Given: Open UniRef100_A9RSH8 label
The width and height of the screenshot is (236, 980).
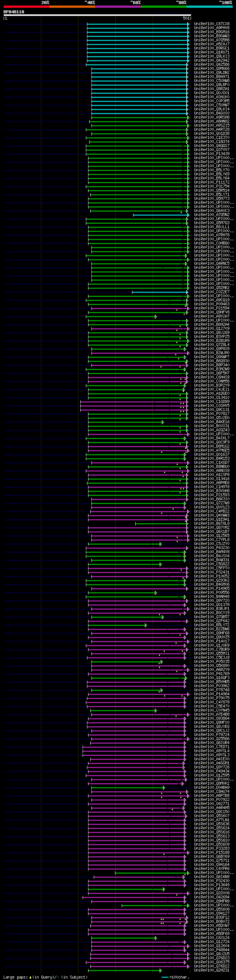Looking at the screenshot, I should click(212, 117).
